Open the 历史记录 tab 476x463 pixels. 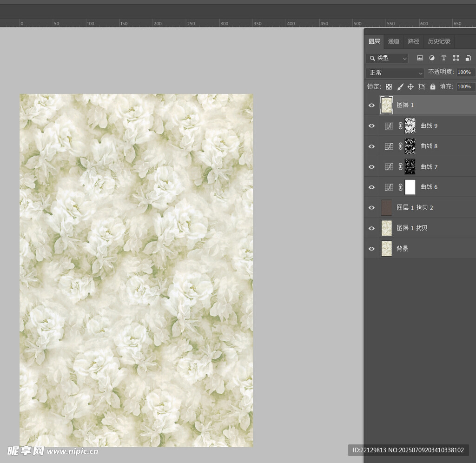pos(439,41)
